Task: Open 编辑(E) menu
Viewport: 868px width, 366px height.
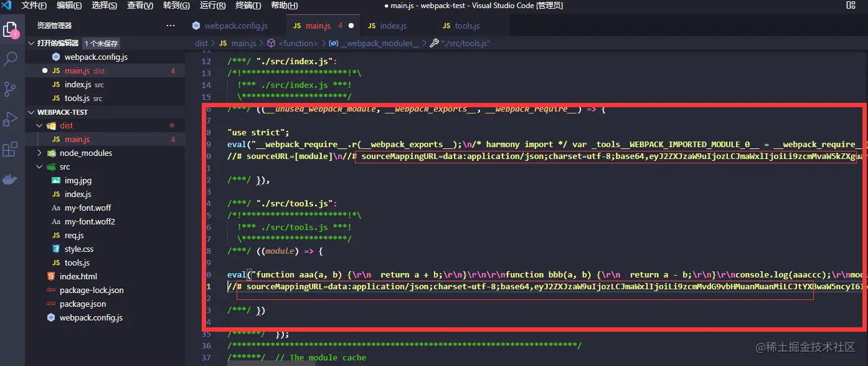Action: pos(69,6)
